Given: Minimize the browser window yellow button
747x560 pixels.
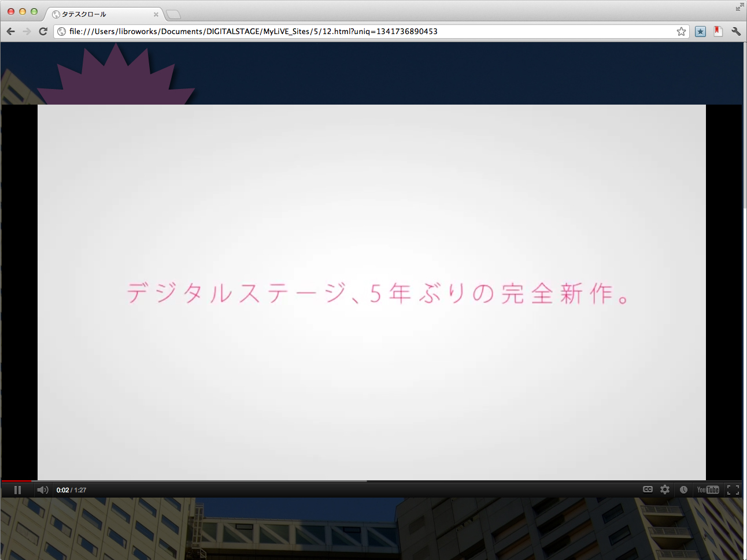Looking at the screenshot, I should (x=23, y=11).
